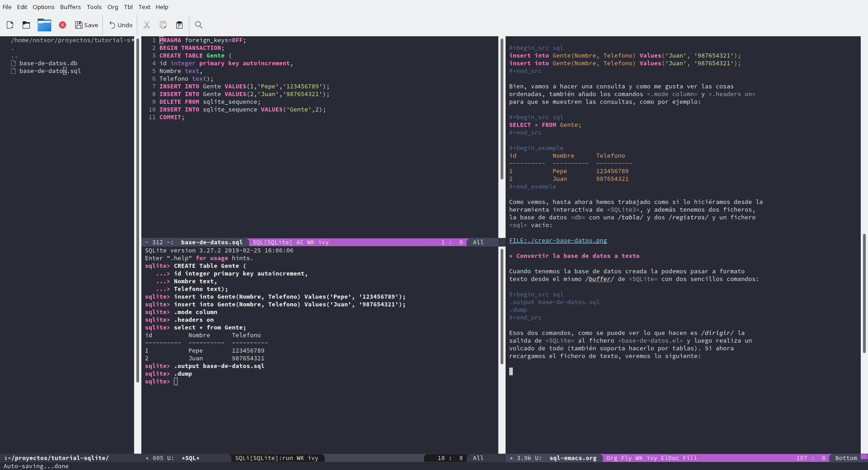Image resolution: width=868 pixels, height=470 pixels.
Task: Open directory with blue folder icon
Action: point(44,25)
